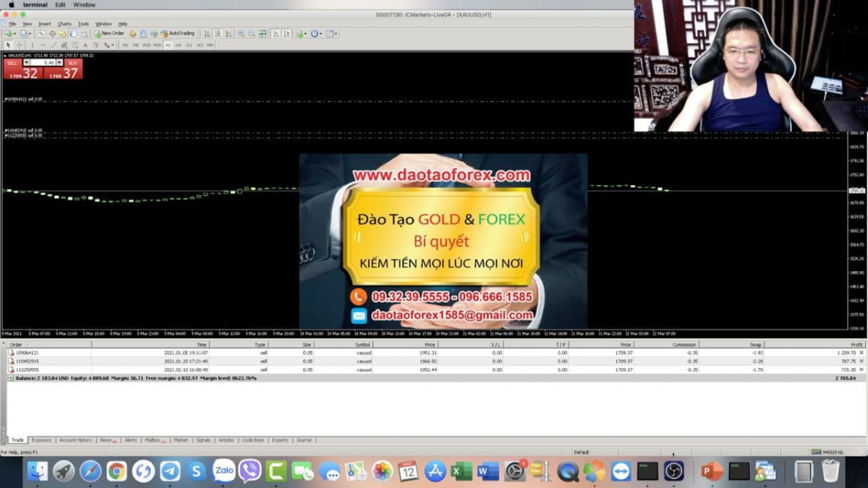Select the W1 timeframe button
868x488 pixels.
(200, 46)
